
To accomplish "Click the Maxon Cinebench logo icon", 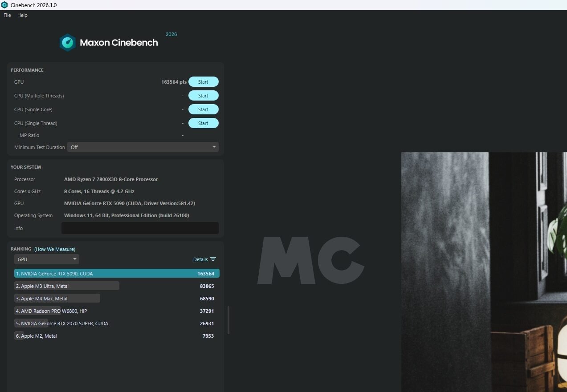I will (x=68, y=42).
